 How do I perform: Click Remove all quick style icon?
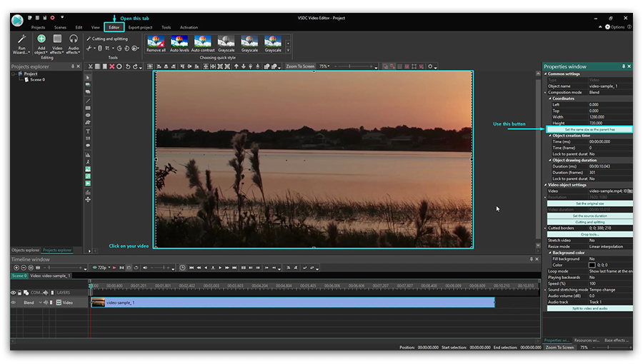pyautogui.click(x=156, y=41)
